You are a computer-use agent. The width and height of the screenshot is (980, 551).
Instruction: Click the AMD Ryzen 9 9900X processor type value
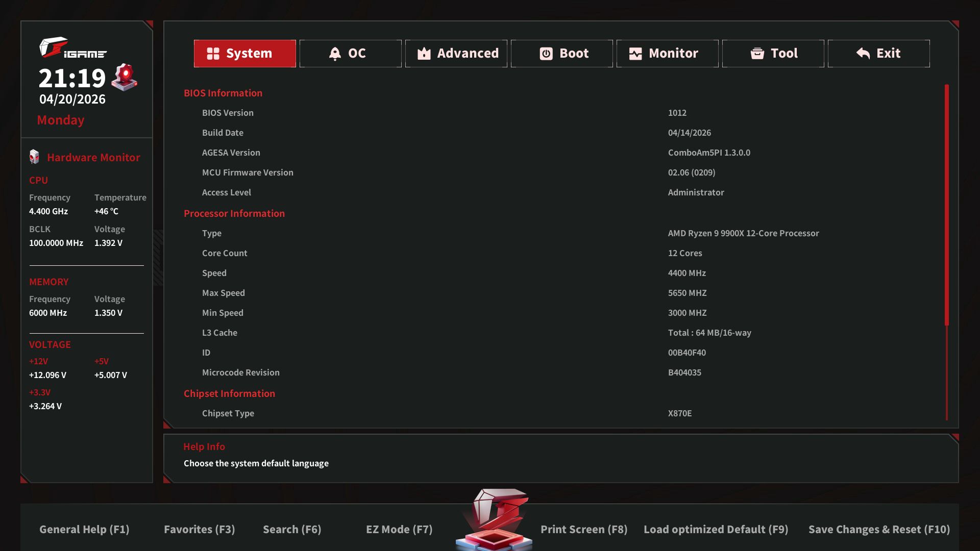(744, 233)
